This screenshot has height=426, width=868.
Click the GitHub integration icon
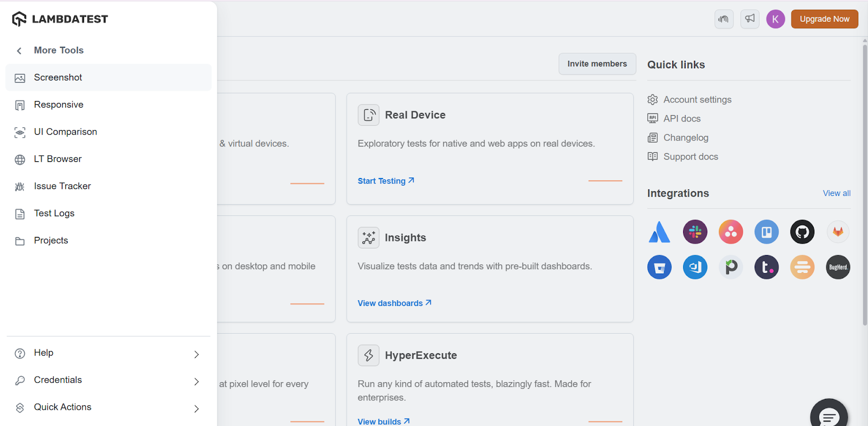click(x=802, y=232)
